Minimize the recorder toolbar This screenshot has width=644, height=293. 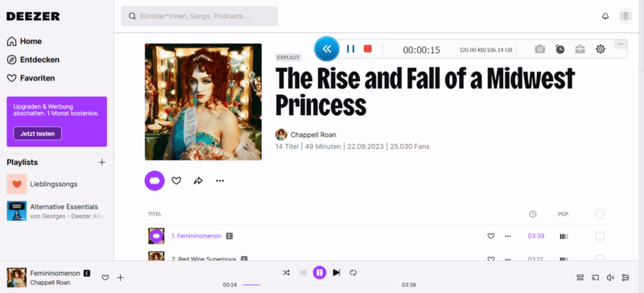[621, 44]
